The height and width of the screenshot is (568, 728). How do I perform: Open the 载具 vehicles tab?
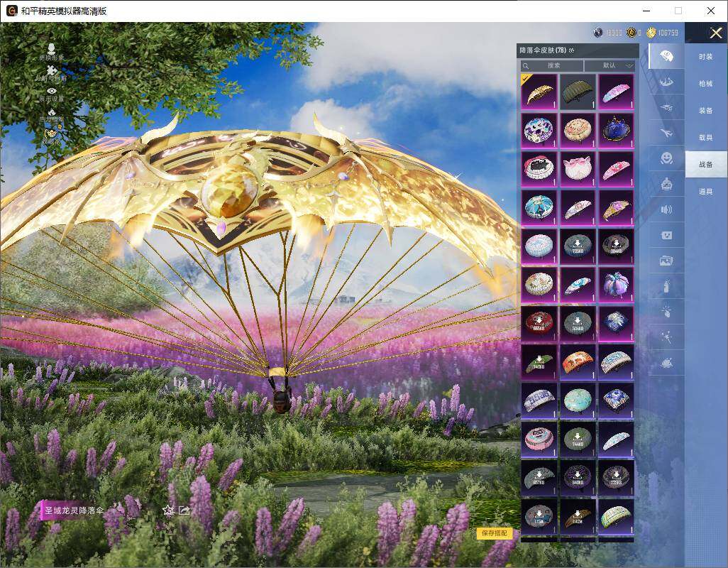[705, 137]
